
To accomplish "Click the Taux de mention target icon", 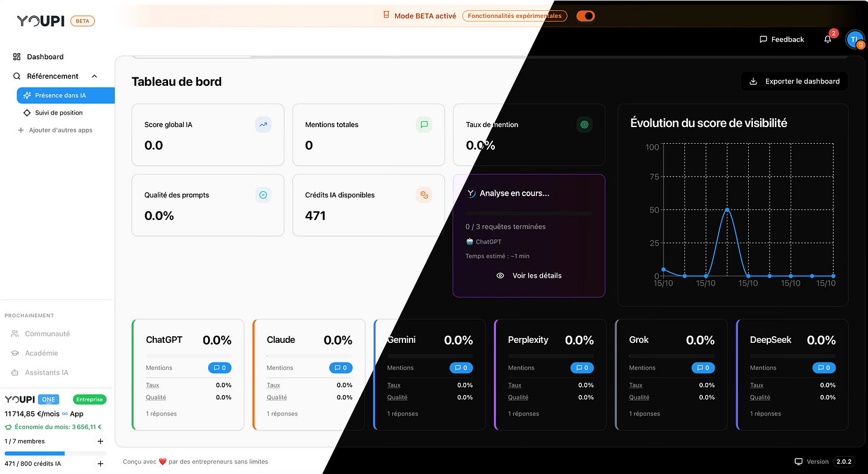I will 584,125.
